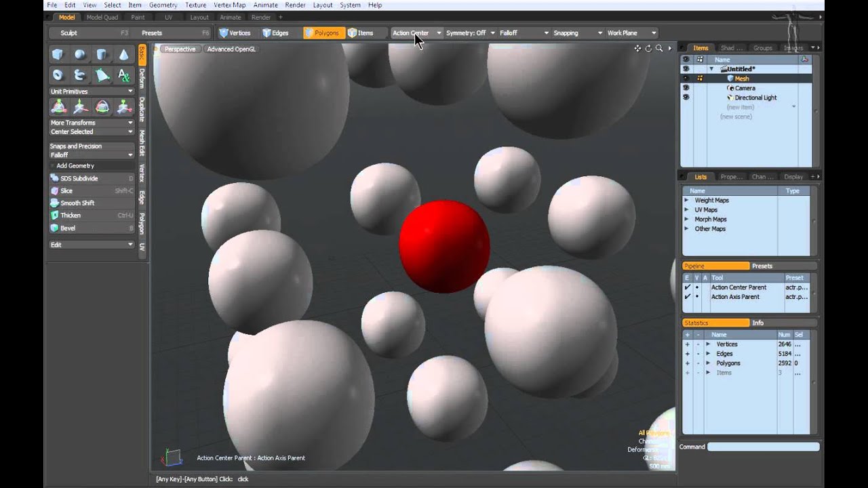Click the Thicken tool
Viewport: 868px width, 488px height.
tap(92, 216)
